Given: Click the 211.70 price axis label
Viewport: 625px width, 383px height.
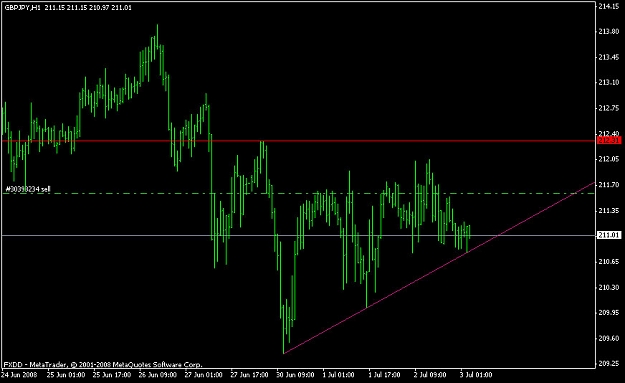Looking at the screenshot, I should coord(609,185).
